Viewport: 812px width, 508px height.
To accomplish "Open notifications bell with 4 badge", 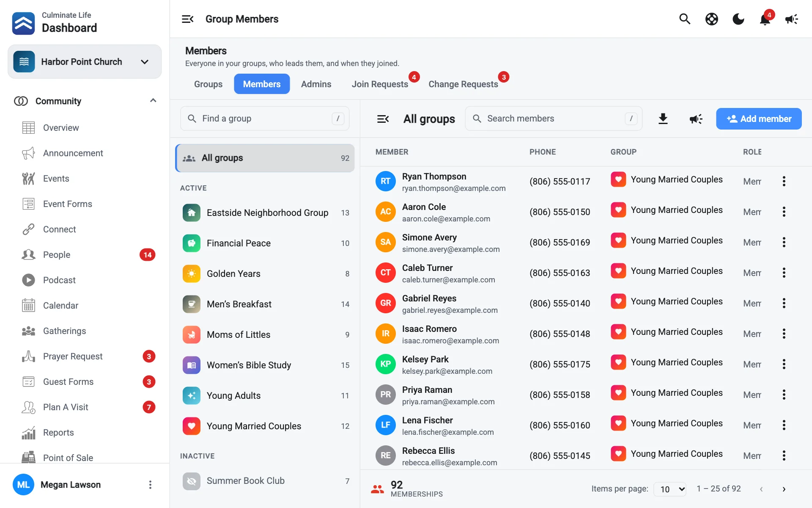I will click(765, 19).
